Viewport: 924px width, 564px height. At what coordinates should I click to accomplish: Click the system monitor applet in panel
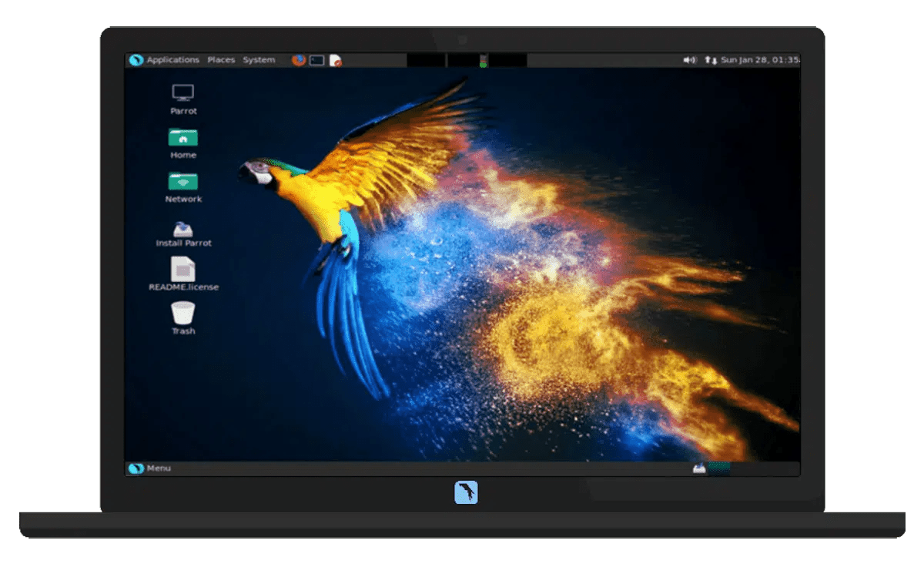[467, 60]
